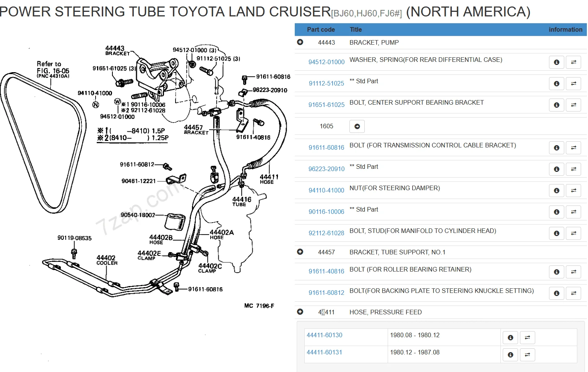Show replacements for part 92112-61028

tap(573, 233)
